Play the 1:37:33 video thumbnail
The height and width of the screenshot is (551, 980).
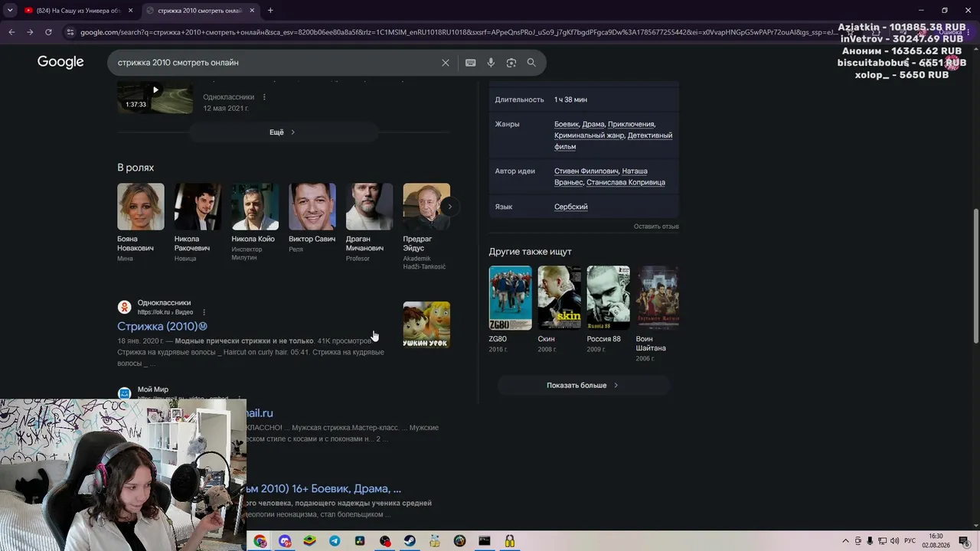click(155, 96)
